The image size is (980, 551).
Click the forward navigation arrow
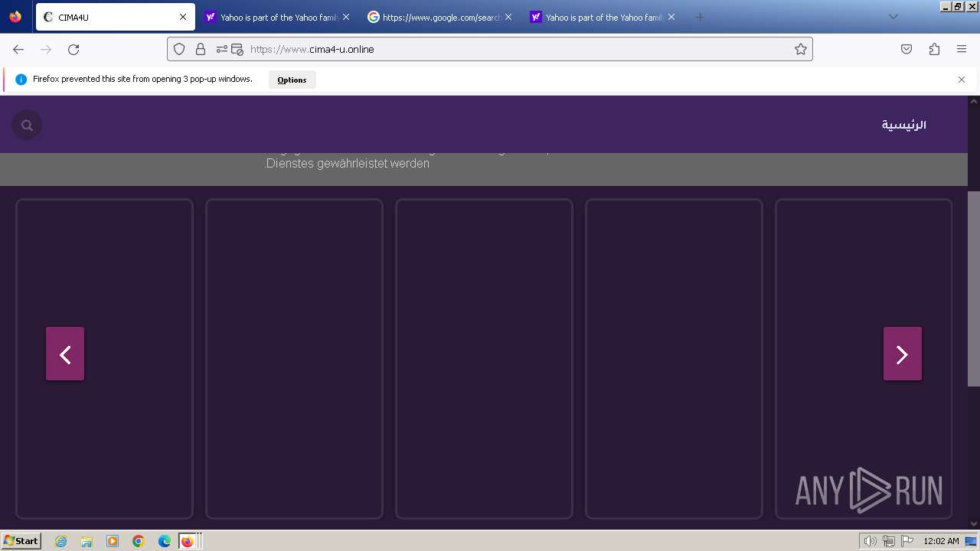46,49
